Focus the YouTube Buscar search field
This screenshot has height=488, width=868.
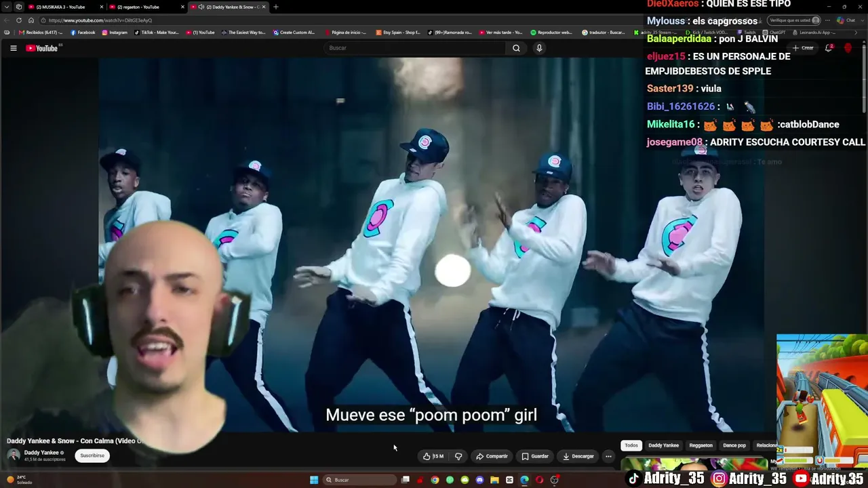(x=414, y=48)
